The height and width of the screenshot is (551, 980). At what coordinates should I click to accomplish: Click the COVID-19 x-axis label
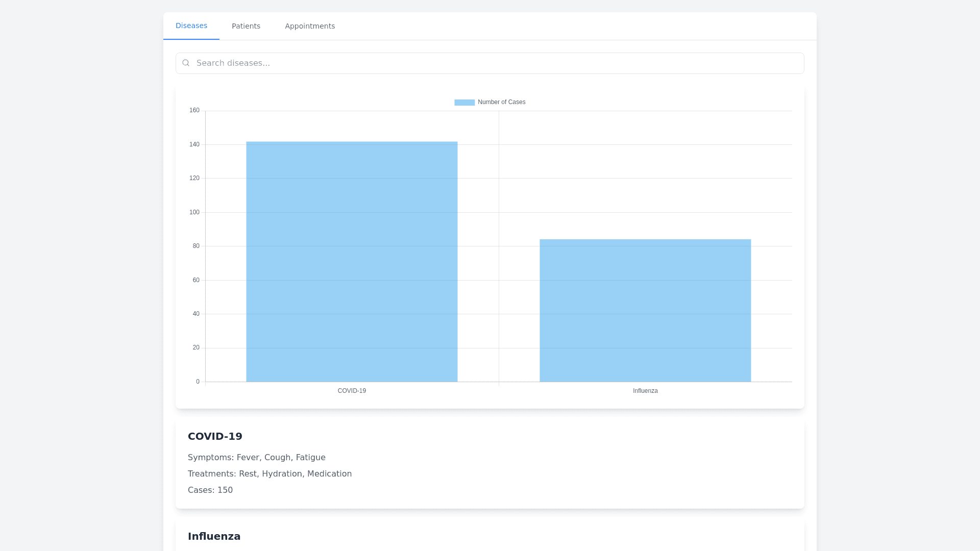click(x=352, y=391)
